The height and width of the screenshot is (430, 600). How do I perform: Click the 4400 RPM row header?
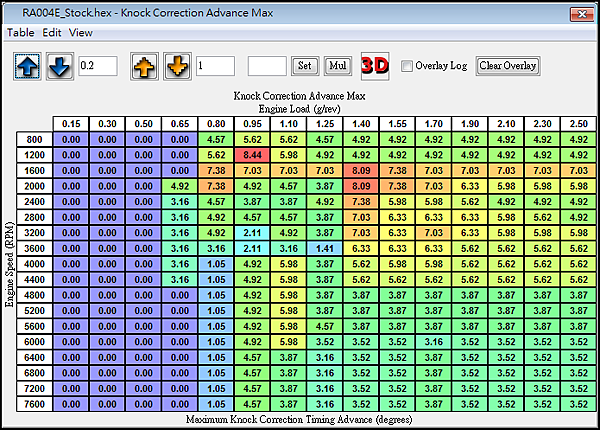pos(34,280)
